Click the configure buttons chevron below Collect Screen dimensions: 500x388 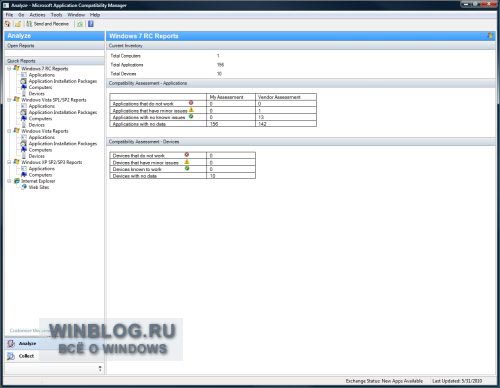100,369
